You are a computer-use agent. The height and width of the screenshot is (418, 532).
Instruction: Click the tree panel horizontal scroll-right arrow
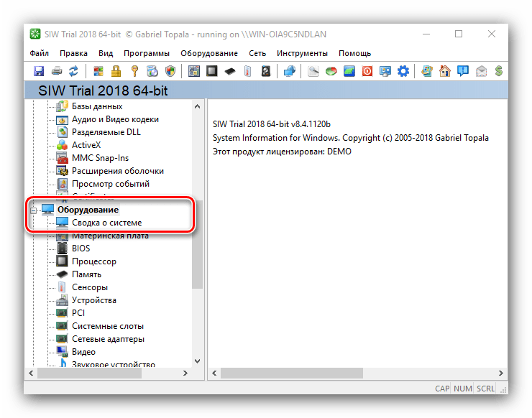pos(185,373)
